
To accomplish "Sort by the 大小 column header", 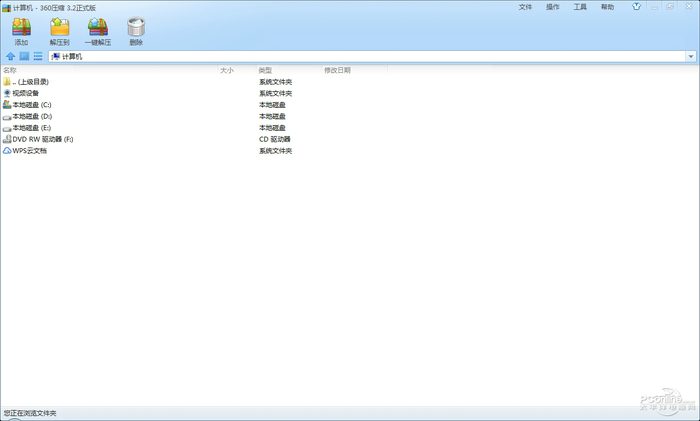I will tap(227, 70).
